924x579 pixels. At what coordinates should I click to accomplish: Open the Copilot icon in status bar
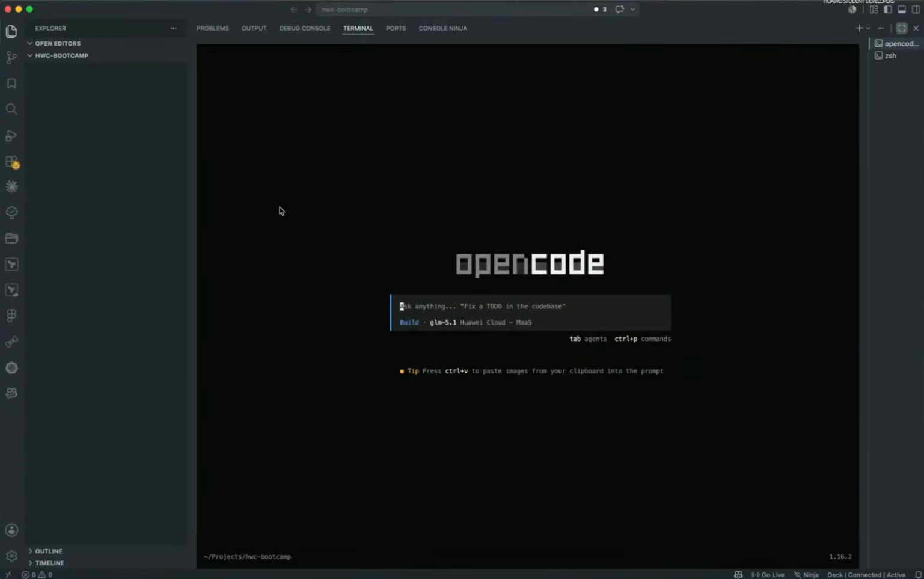738,575
